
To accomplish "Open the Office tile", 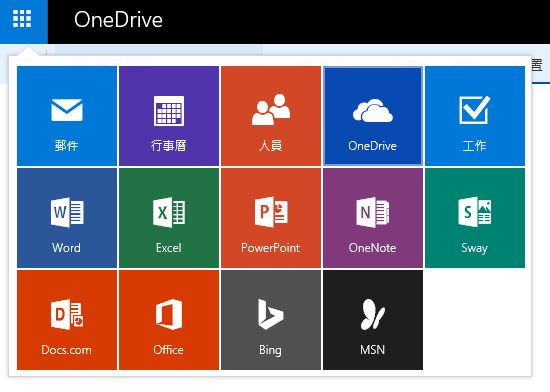I will tap(169, 320).
